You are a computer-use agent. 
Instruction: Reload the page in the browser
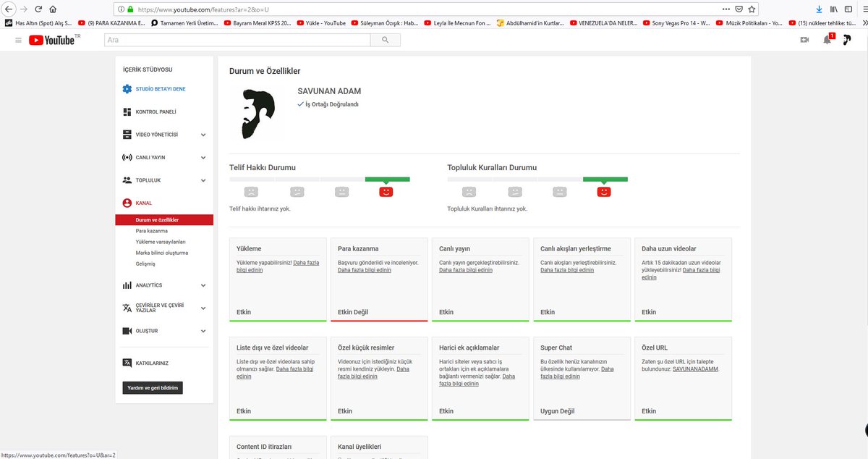(x=37, y=9)
